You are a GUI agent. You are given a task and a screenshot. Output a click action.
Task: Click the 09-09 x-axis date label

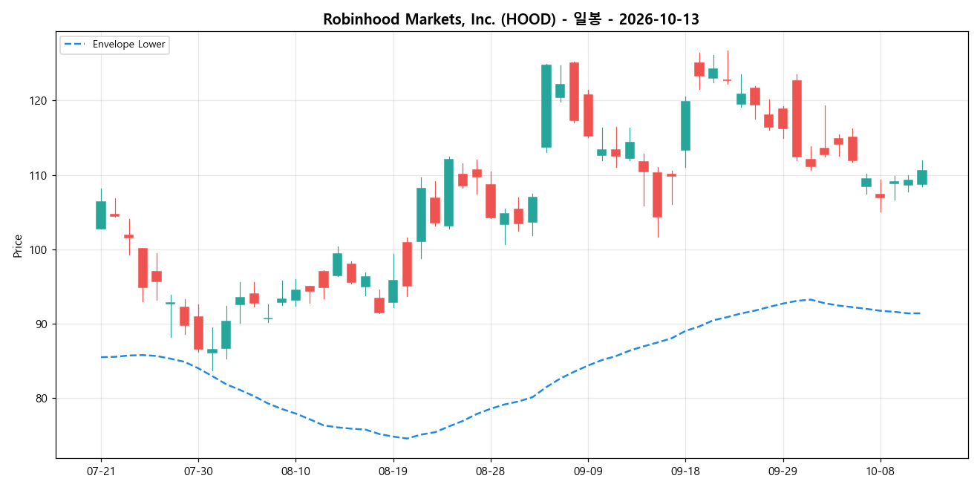click(x=588, y=471)
